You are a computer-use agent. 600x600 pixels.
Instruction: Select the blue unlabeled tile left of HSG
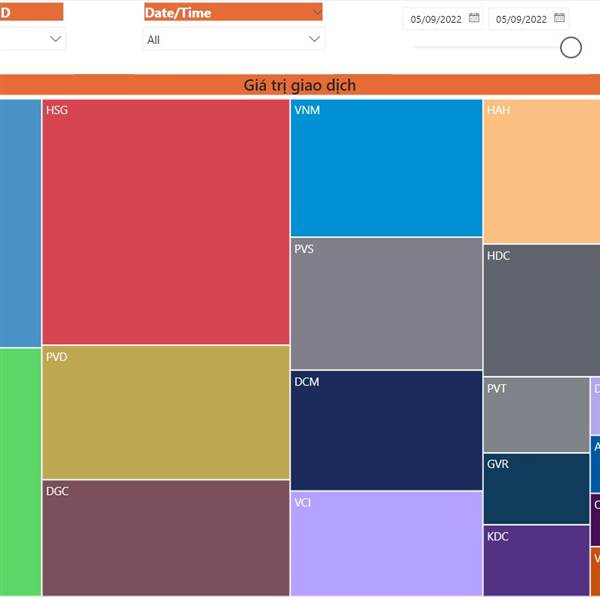[20, 223]
